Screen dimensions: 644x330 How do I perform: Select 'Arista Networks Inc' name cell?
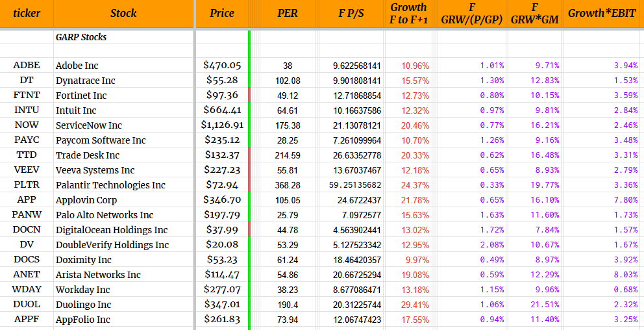click(98, 275)
